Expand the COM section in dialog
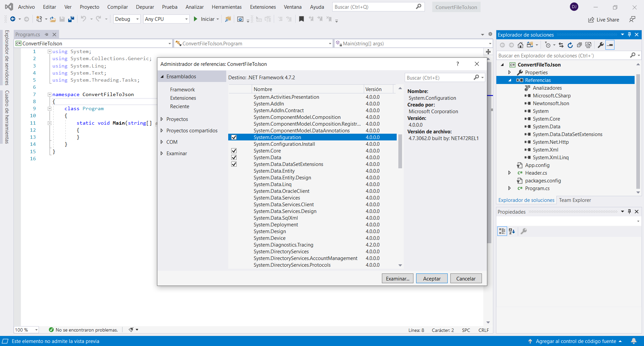Image resolution: width=644 pixels, height=346 pixels. pyautogui.click(x=162, y=142)
